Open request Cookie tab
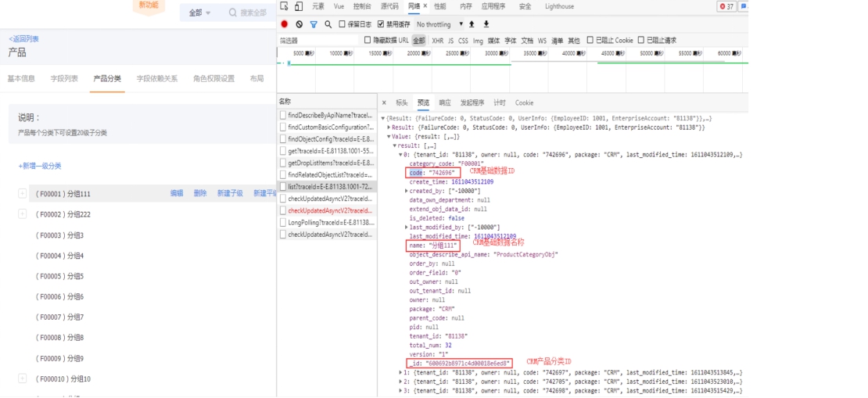The height and width of the screenshot is (398, 868). 524,102
